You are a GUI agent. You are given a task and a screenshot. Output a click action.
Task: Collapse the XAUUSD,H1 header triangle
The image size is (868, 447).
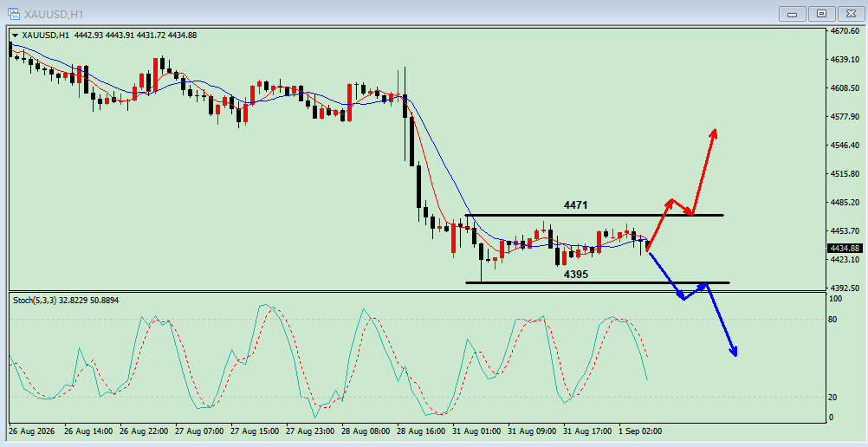(16, 36)
